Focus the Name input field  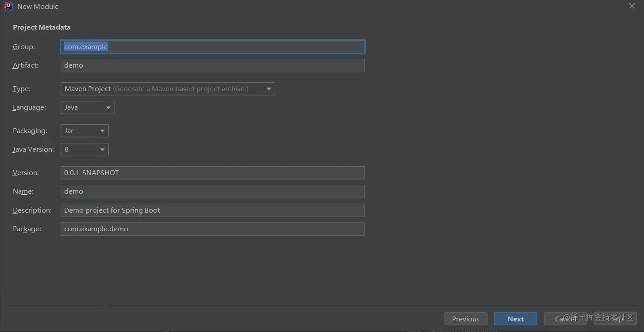pos(212,191)
